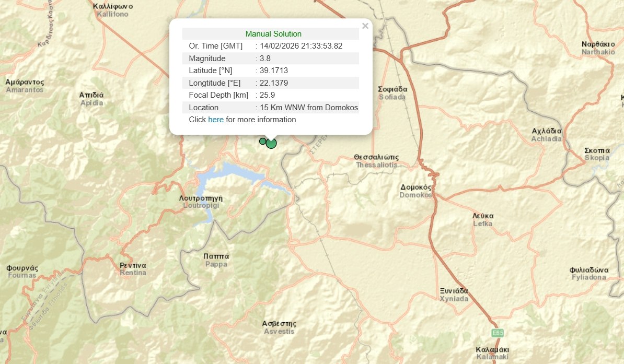624x364 pixels.
Task: Click the location text '15 Km WNW from Domokos'
Action: tap(309, 108)
